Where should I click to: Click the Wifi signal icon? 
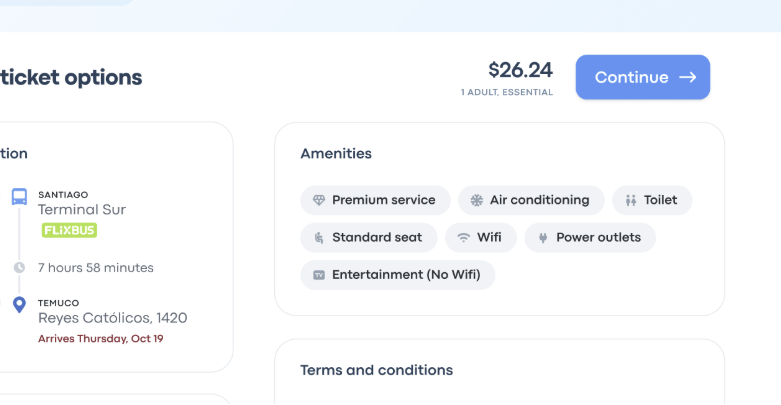(x=464, y=238)
